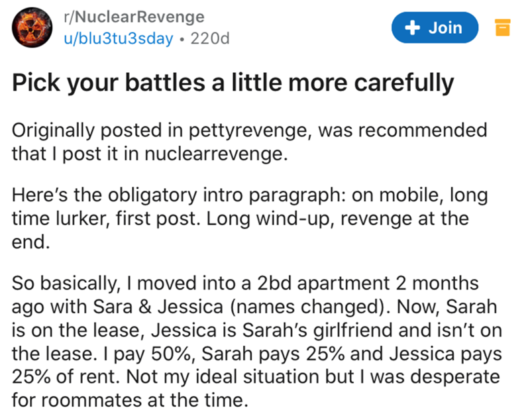
Task: Click the yellow archived post icon
Action: pos(502,28)
